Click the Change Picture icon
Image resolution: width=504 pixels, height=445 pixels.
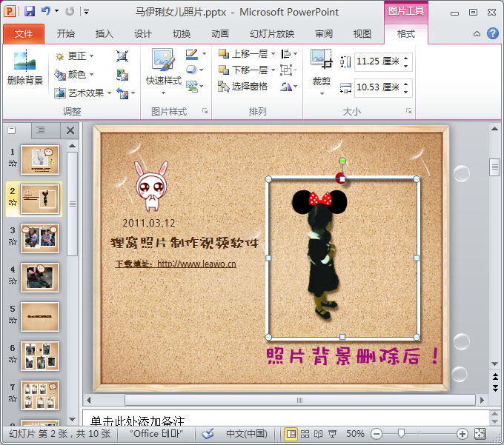tap(122, 75)
